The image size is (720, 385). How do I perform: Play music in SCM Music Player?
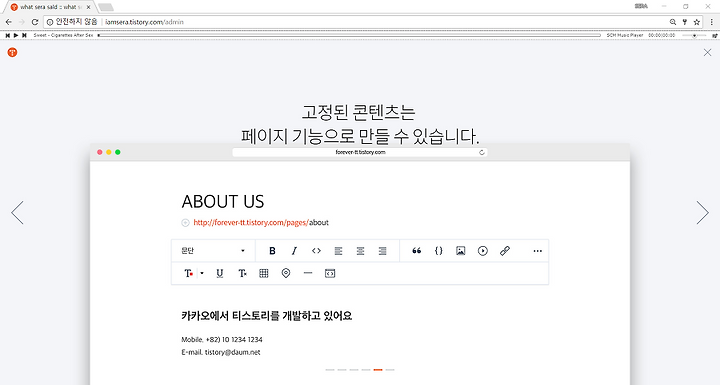tap(16, 35)
